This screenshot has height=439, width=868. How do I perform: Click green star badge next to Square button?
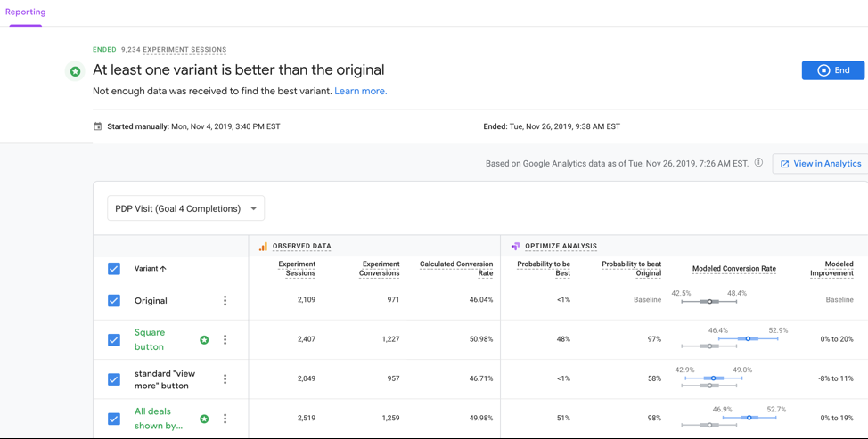(204, 340)
